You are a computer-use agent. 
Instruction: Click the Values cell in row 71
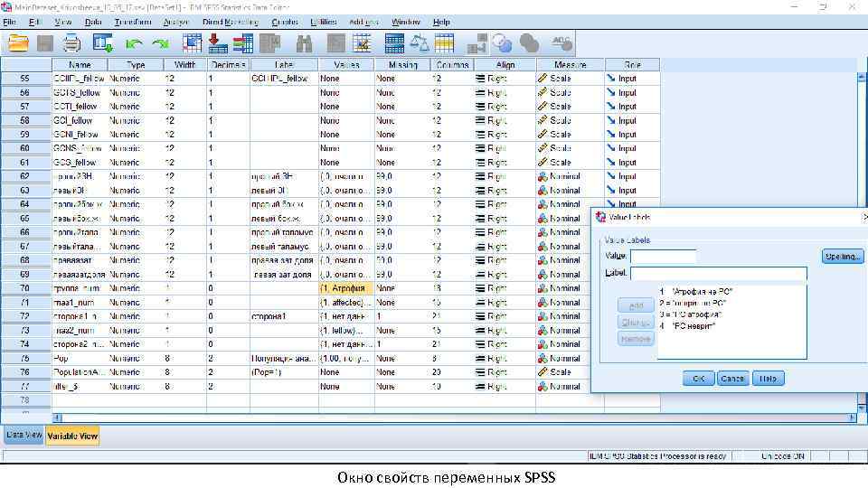point(346,303)
